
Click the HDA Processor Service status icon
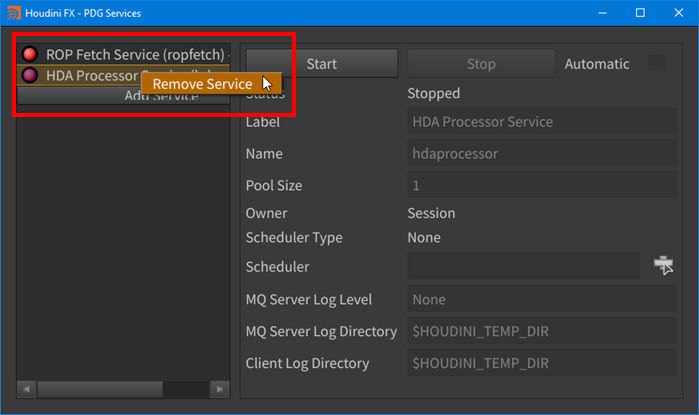29,75
